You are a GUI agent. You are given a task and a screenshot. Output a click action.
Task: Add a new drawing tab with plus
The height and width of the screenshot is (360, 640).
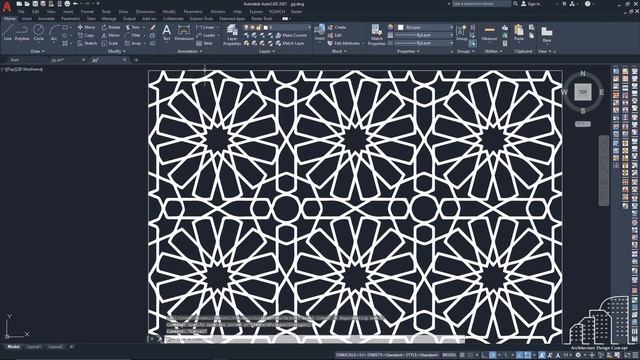click(136, 60)
